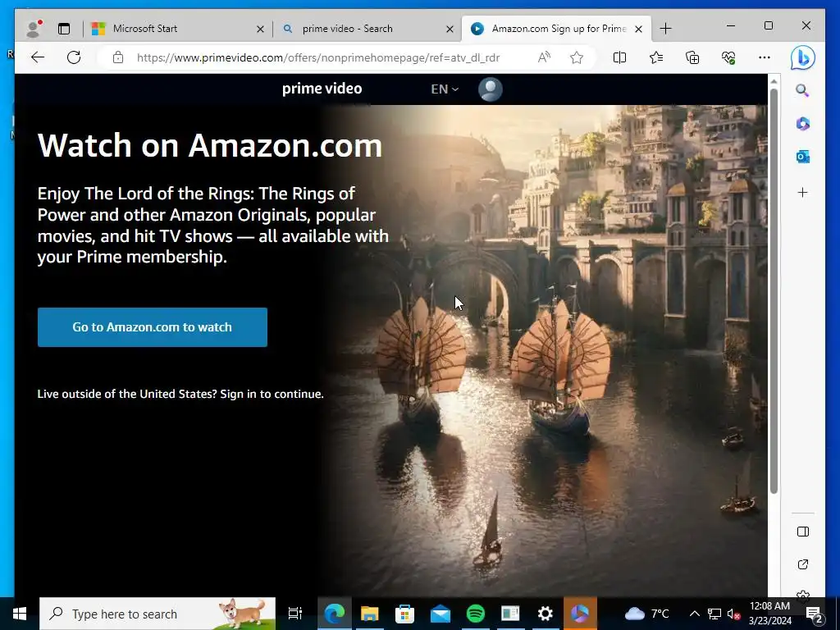Open Browser essentials heart icon
840x630 pixels.
(x=728, y=57)
